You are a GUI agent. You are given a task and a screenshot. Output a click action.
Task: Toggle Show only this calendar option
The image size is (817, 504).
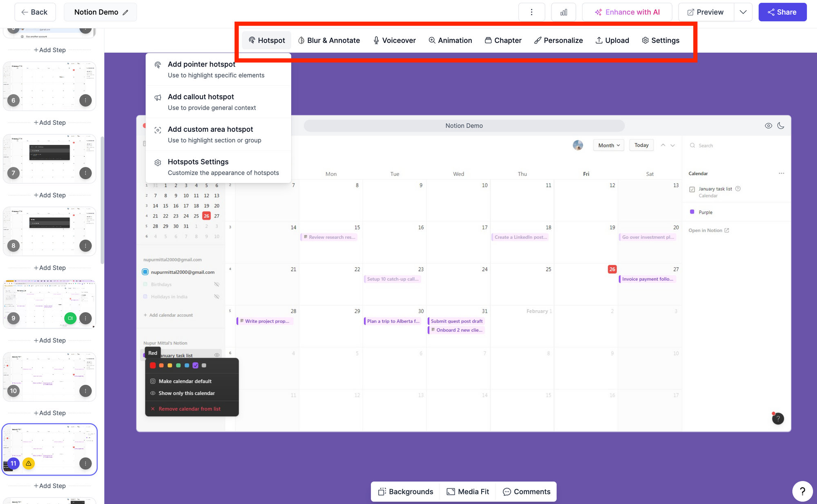(x=187, y=393)
